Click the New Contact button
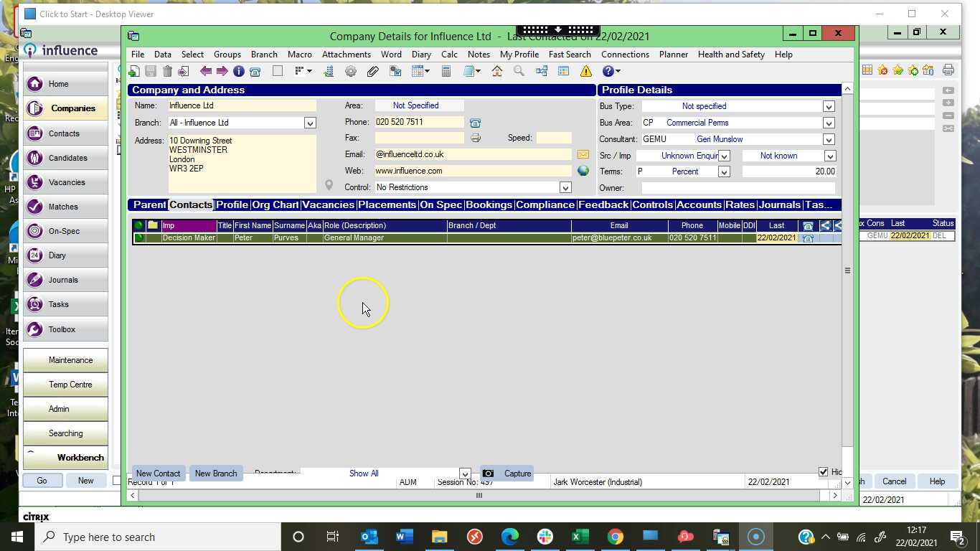Image resolution: width=980 pixels, height=551 pixels. [158, 474]
